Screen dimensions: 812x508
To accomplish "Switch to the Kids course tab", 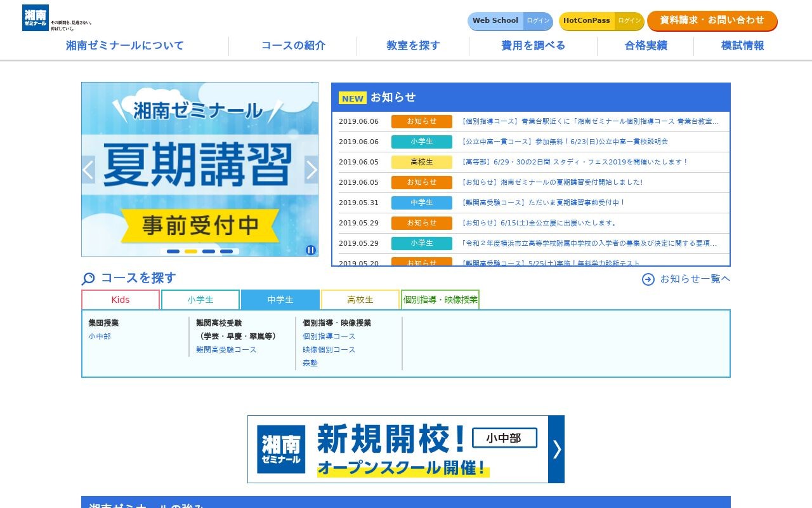I will click(121, 300).
